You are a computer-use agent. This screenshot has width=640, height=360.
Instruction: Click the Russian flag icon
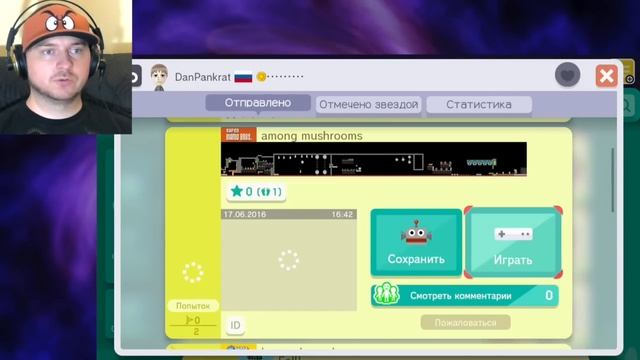(243, 77)
